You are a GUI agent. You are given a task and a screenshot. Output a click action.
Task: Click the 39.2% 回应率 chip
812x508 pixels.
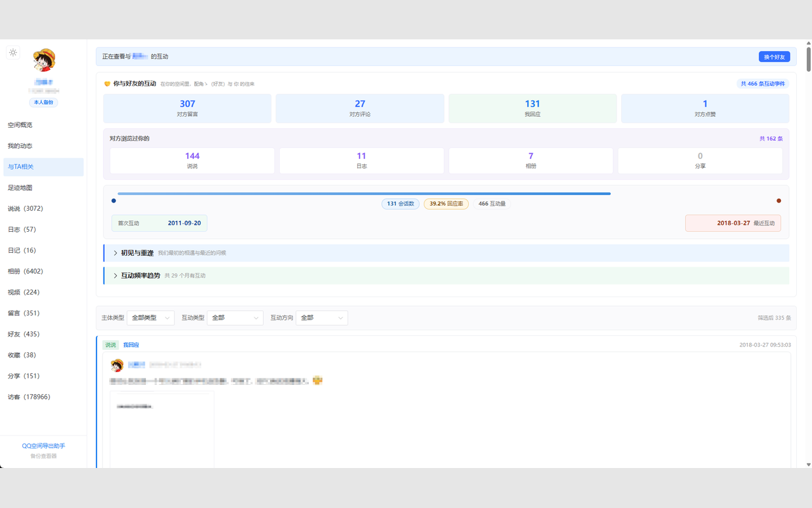click(446, 204)
